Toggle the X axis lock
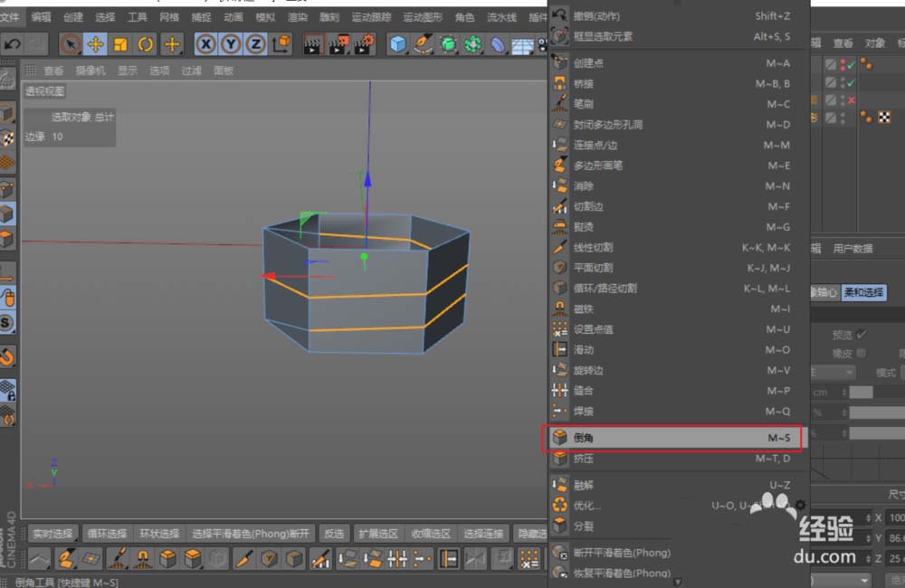This screenshot has height=588, width=905. (x=206, y=45)
